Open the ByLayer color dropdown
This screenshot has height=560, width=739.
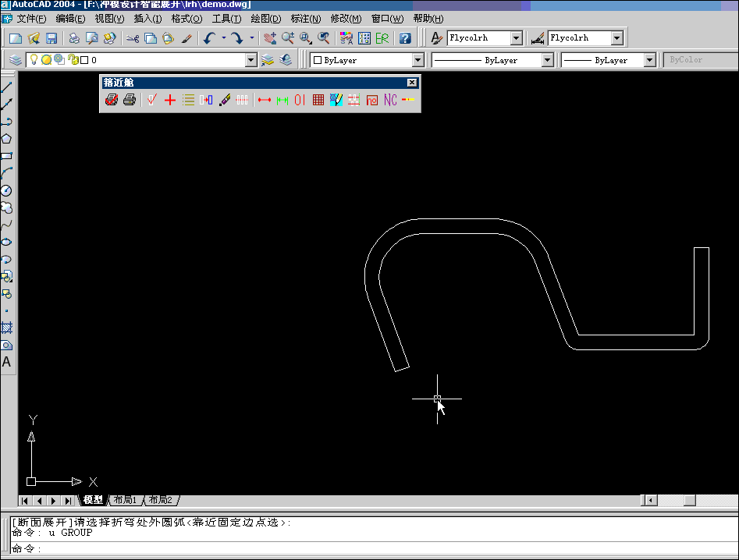(x=418, y=60)
